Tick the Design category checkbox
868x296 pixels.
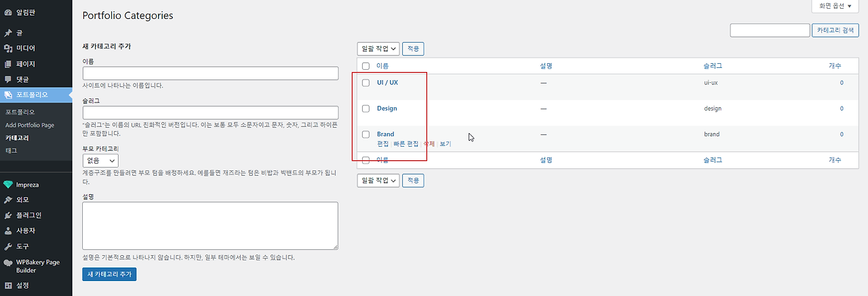(x=366, y=109)
